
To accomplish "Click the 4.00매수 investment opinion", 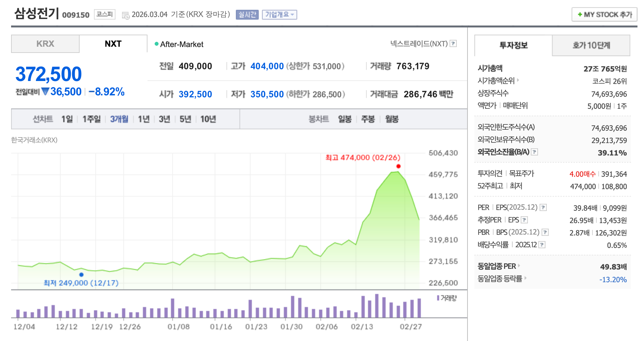I will tap(583, 174).
